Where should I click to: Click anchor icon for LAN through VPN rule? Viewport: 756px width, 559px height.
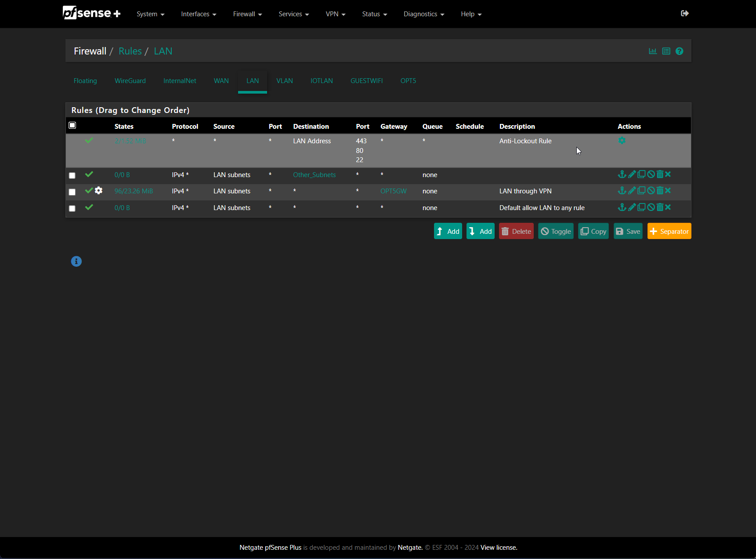coord(622,191)
